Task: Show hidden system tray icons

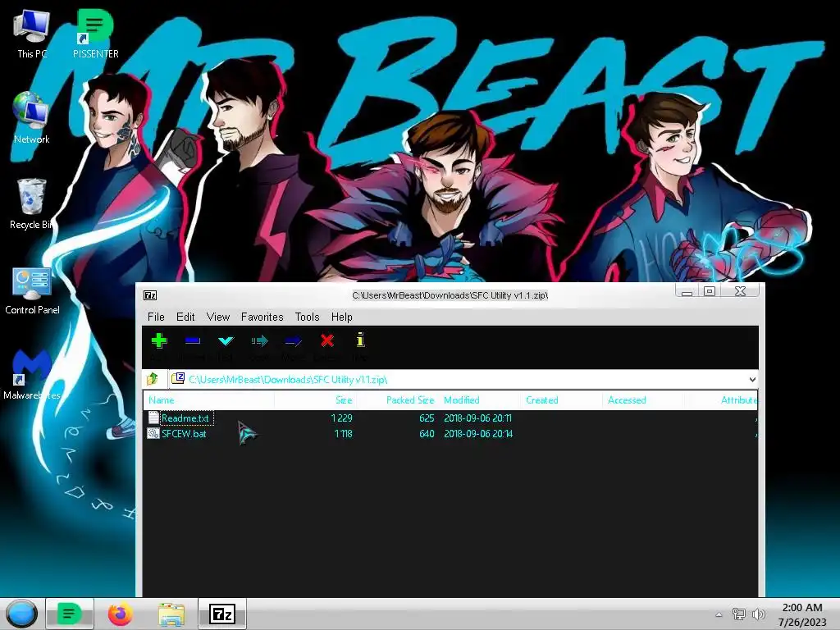Action: 719,614
